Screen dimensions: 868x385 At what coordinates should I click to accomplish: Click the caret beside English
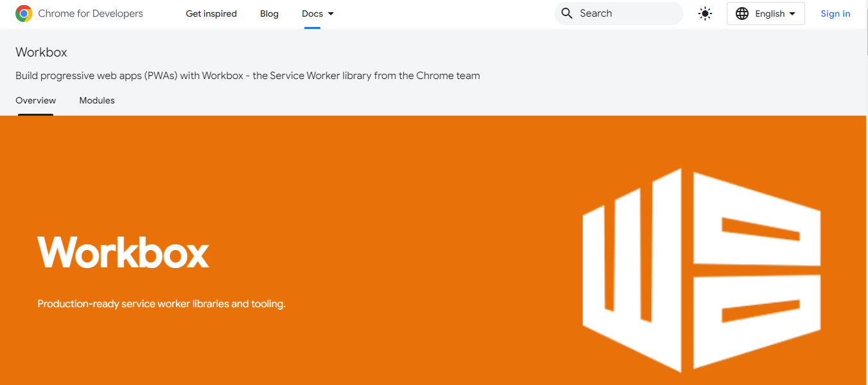[792, 13]
